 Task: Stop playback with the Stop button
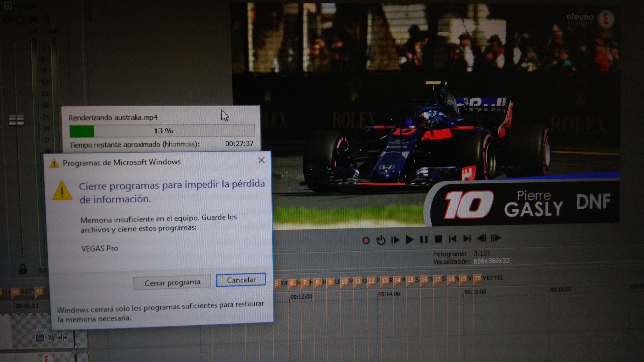(438, 239)
